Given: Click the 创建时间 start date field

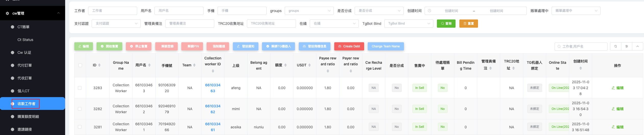Looking at the screenshot, I should coord(451,11).
